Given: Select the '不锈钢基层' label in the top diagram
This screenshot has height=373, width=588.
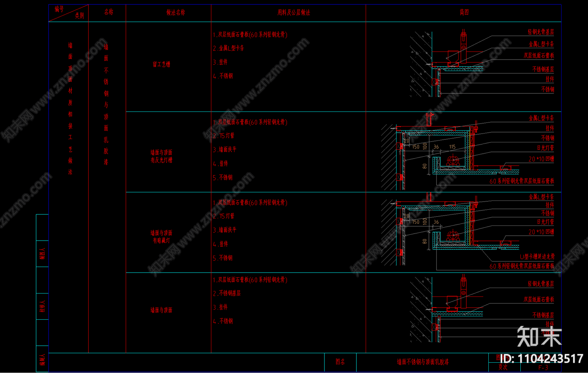Looking at the screenshot, I should click(543, 69).
